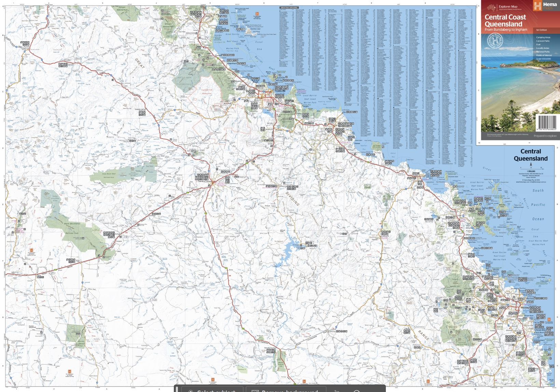Grab the toolbar drag handle left of Select subject
The width and height of the screenshot is (560, 392).
[x=177, y=389]
